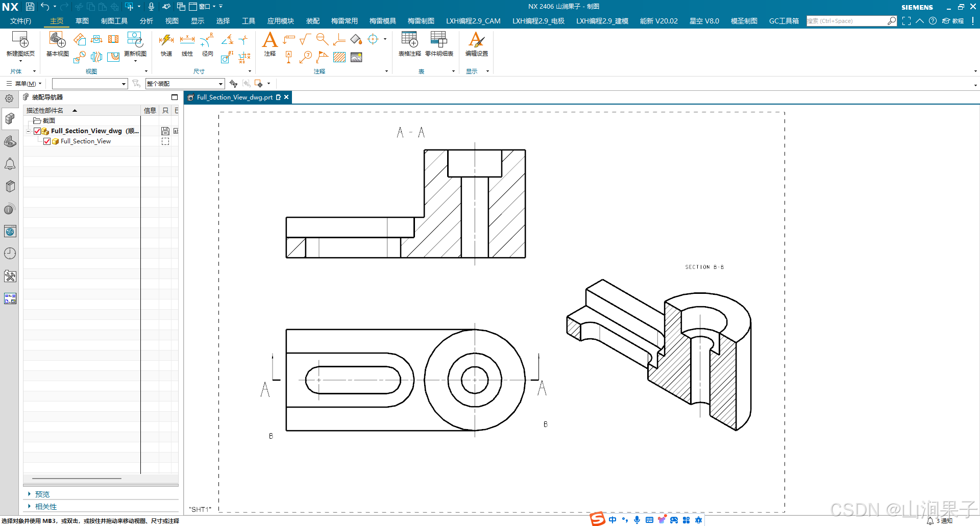Click the microphone voice command icon
980x526 pixels.
pyautogui.click(x=151, y=7)
